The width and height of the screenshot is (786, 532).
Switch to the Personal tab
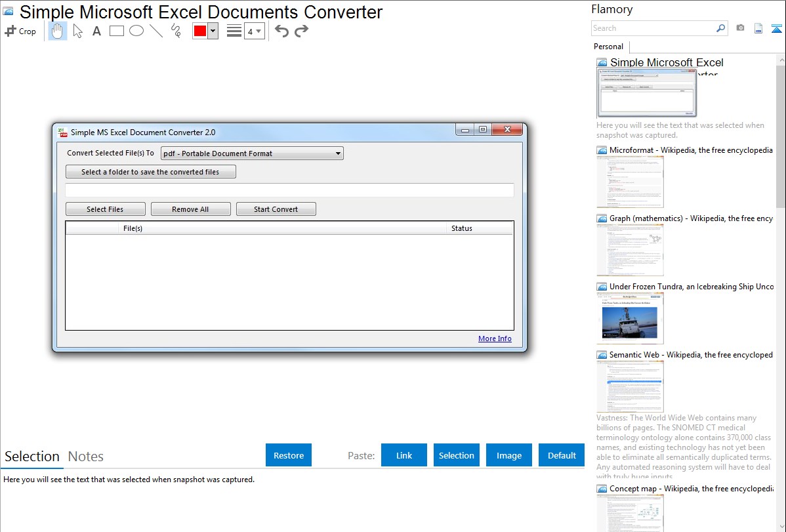(609, 47)
